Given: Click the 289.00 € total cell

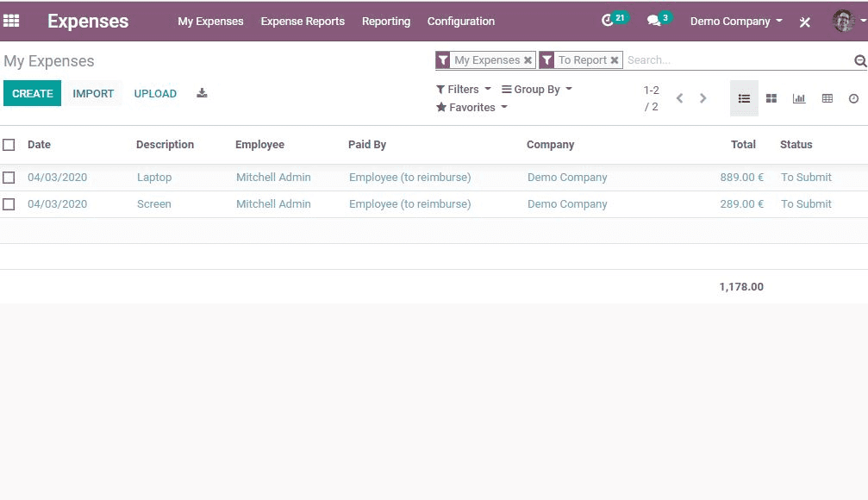Looking at the screenshot, I should pyautogui.click(x=742, y=203).
